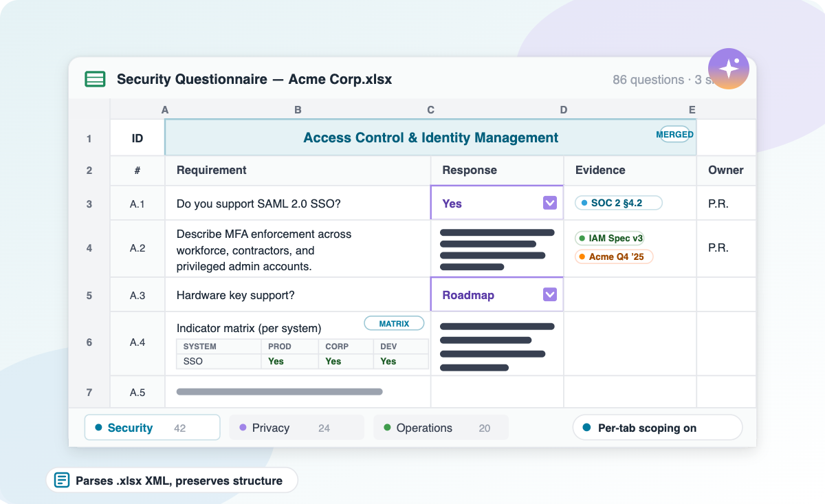Select column B header
The image size is (825, 504).
pyautogui.click(x=298, y=110)
